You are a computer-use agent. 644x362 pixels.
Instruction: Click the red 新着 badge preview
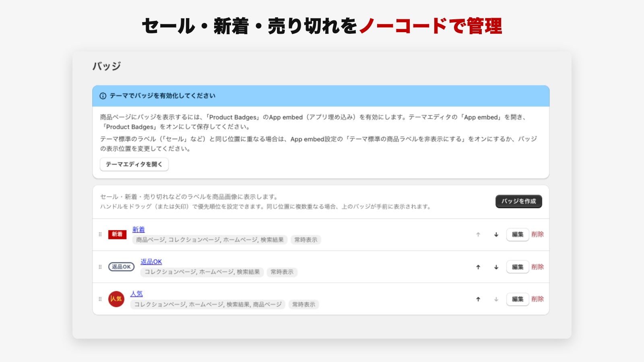(x=117, y=234)
